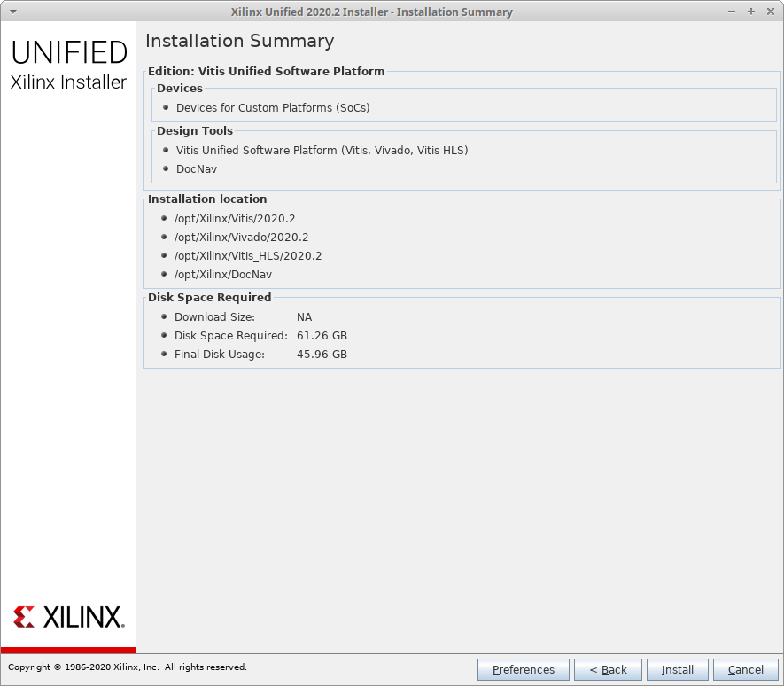Select the DocNav item under Design Tools
The image size is (784, 686).
196,169
